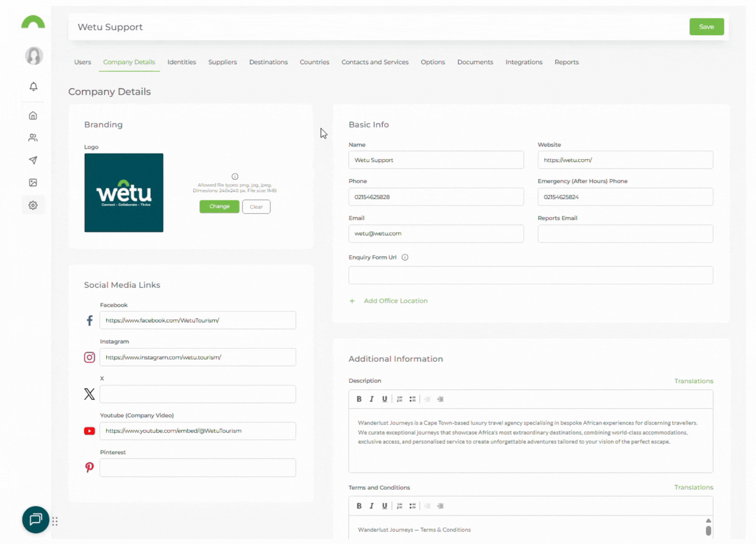This screenshot has width=756, height=544.
Task: Toggle bold in Terms and Conditions editor
Action: (x=359, y=506)
